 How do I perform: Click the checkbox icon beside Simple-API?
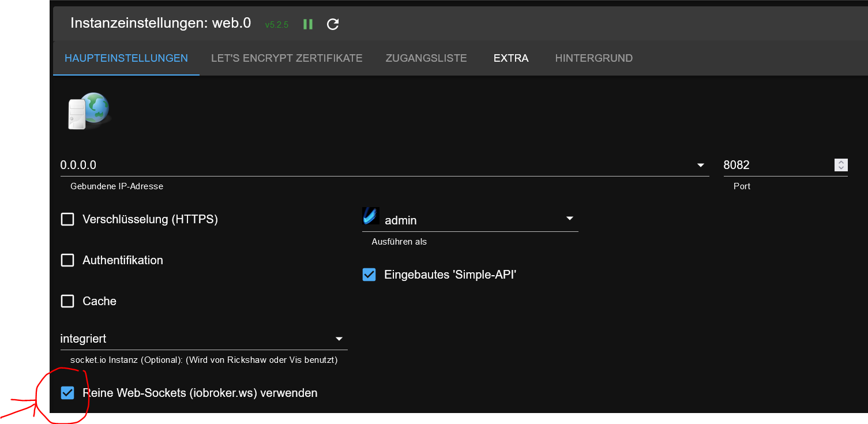point(369,275)
